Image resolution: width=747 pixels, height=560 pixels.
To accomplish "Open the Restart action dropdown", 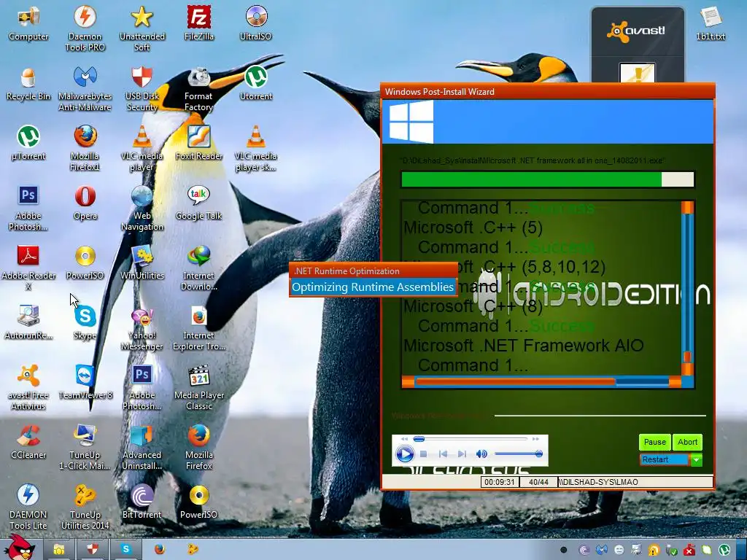I will click(696, 459).
